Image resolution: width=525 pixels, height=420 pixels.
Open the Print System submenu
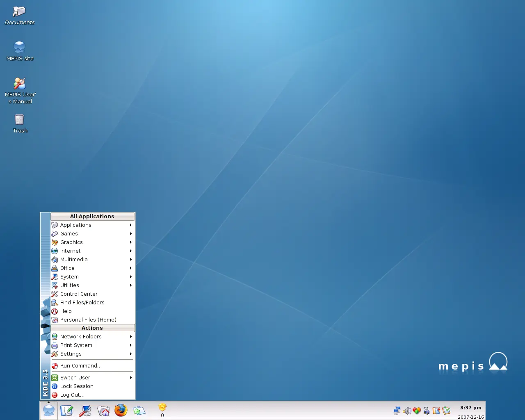click(x=93, y=345)
